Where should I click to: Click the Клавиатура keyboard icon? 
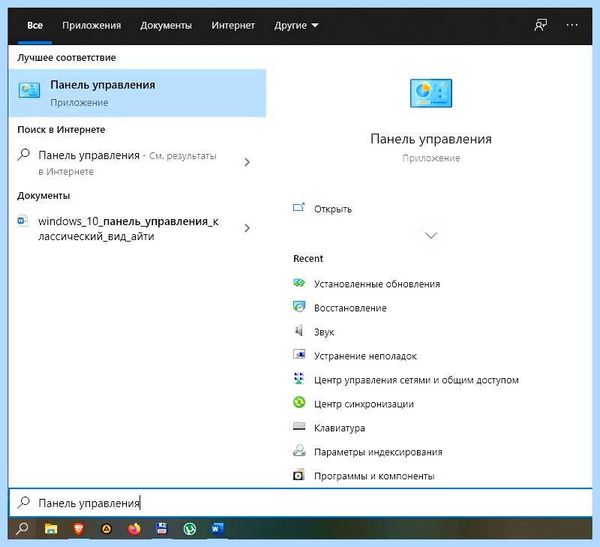click(299, 426)
